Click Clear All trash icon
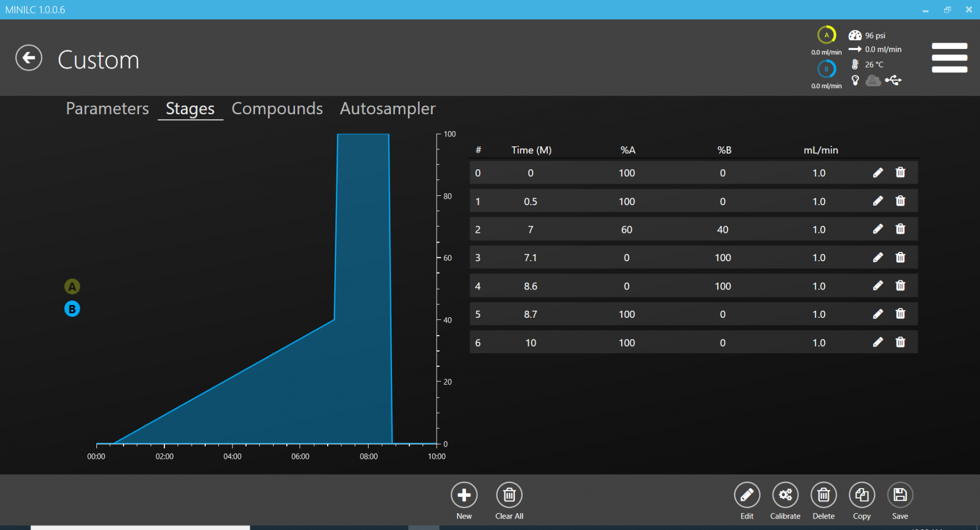This screenshot has width=980, height=530. pos(509,495)
